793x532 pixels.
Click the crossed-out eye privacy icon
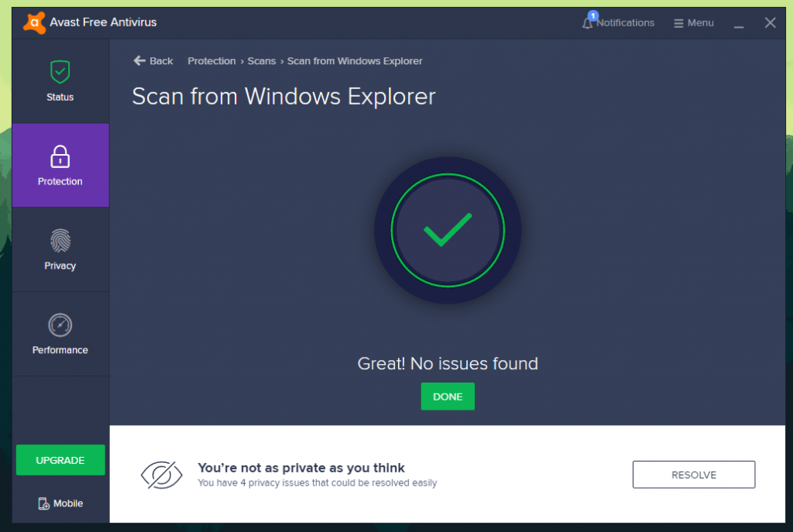click(161, 475)
